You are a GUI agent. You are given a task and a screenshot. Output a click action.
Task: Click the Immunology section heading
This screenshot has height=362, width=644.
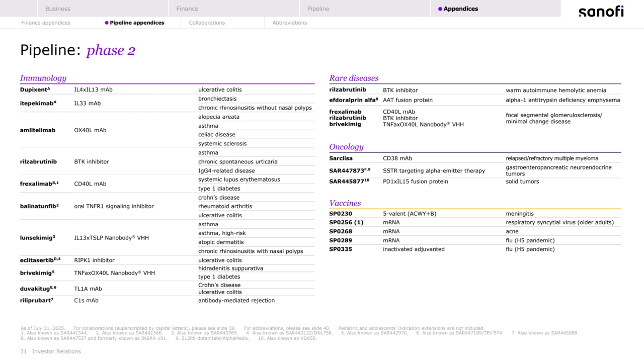pyautogui.click(x=43, y=78)
